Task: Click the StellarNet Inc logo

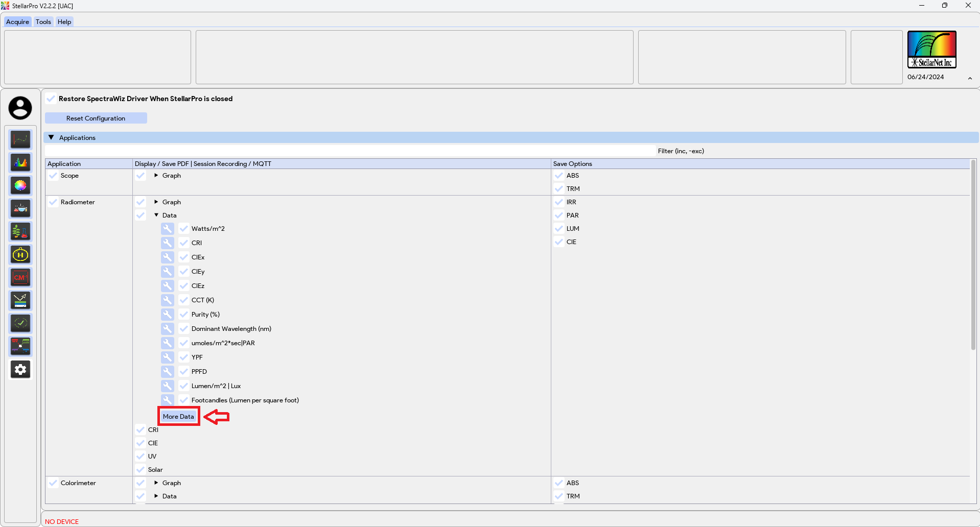Action: tap(931, 50)
